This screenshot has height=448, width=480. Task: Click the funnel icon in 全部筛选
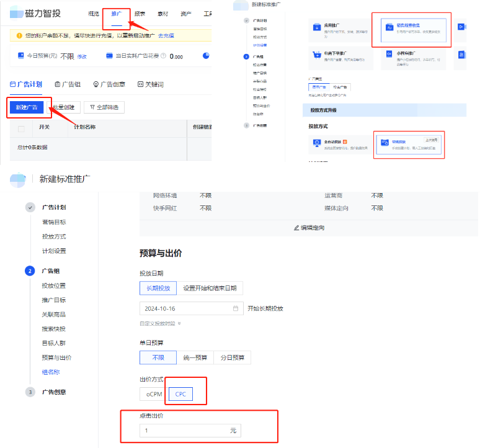pos(92,107)
